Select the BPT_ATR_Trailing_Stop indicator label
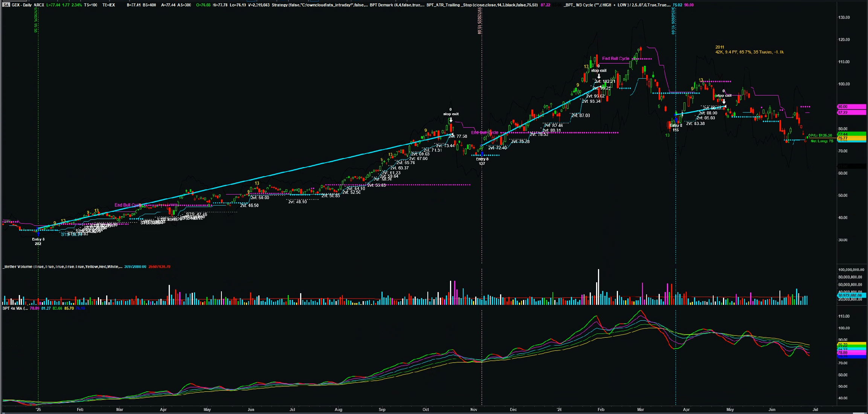Image resolution: width=868 pixels, height=414 pixels. click(482, 5)
